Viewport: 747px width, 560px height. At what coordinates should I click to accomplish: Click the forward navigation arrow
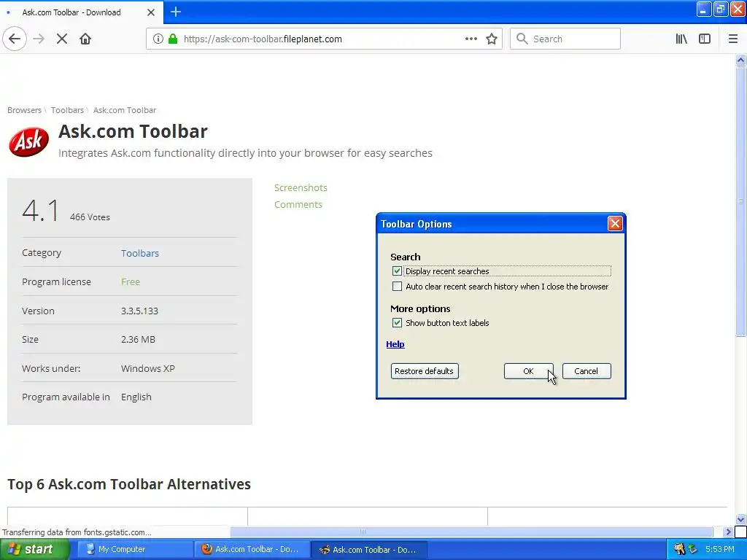[39, 39]
